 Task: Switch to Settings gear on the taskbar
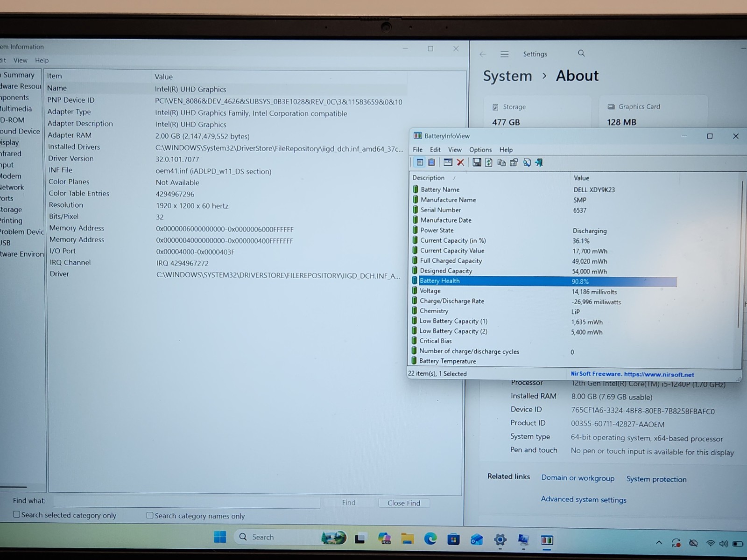(500, 540)
